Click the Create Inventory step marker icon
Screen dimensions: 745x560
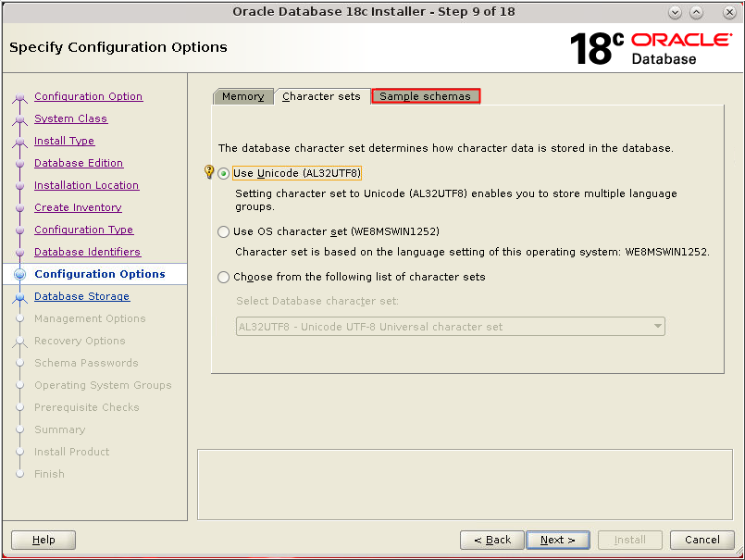20,208
